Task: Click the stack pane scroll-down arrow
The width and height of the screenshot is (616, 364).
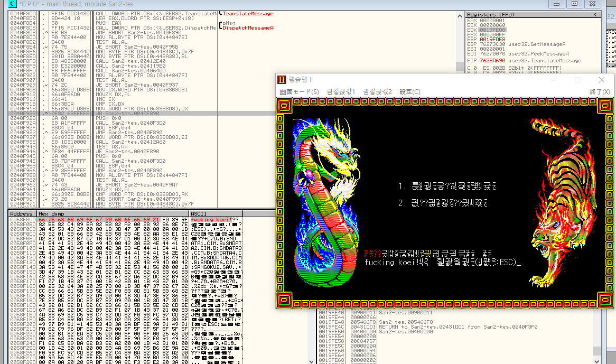Action: (x=597, y=361)
